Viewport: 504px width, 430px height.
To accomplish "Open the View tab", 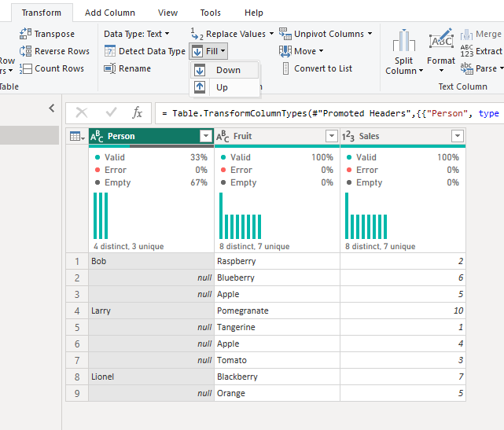I will tap(167, 13).
